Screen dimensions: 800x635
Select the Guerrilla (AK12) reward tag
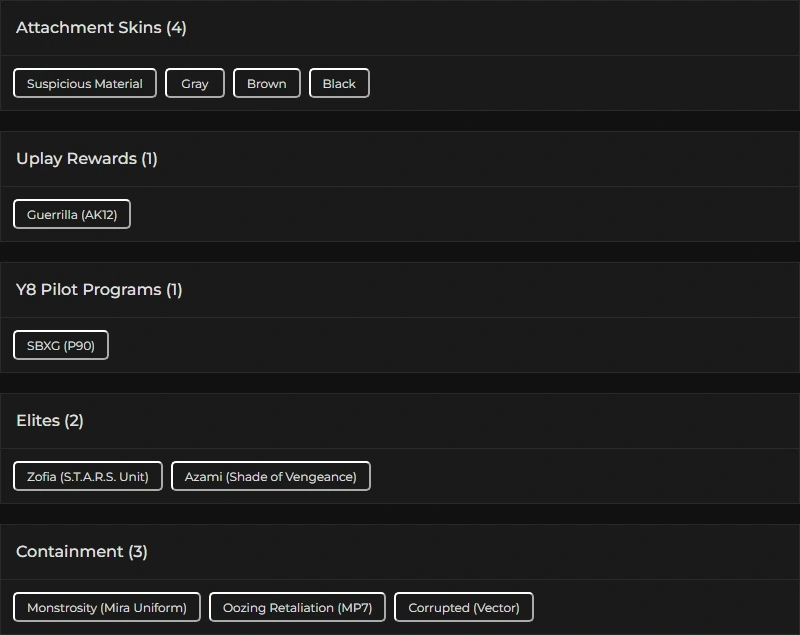(x=72, y=215)
